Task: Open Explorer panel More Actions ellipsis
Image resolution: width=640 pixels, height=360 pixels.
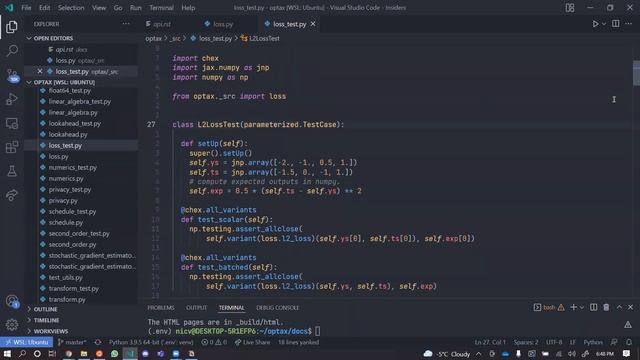Action: 126,24
